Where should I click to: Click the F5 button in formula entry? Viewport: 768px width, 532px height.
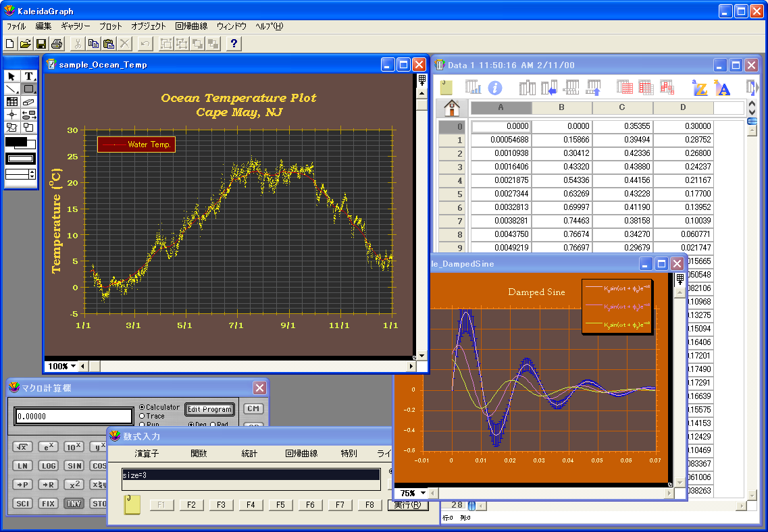[x=280, y=504]
